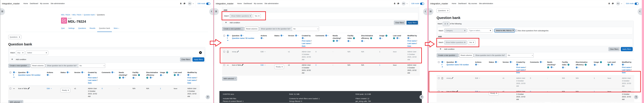Image resolution: width=644 pixels, height=103 pixels.
Task: Open Show hidden questions dropdown, middle screenshot
Action: 241,16
